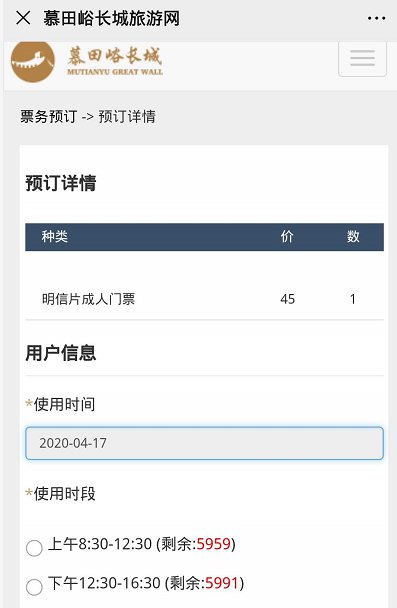397x608 pixels.
Task: Open the hamburger navigation menu
Action: pyautogui.click(x=362, y=58)
